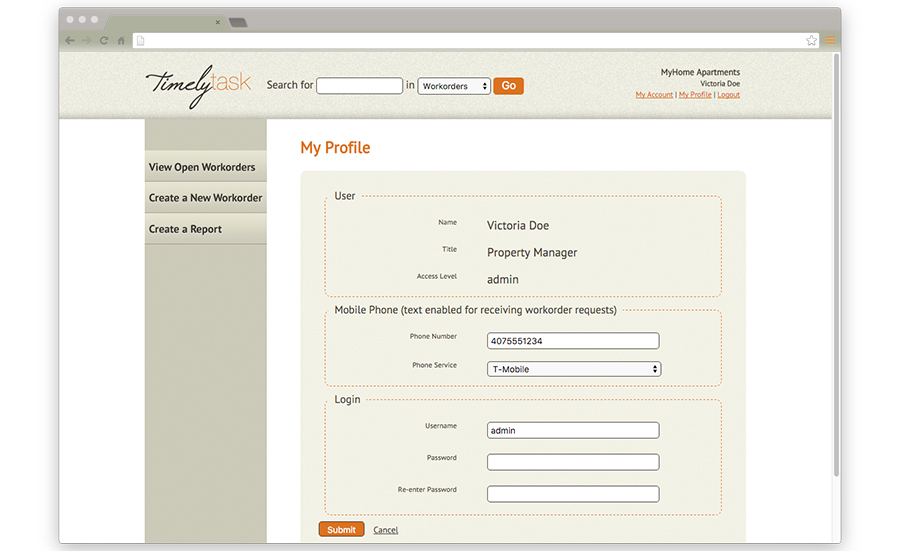Reload the page with the refresh icon

(x=103, y=41)
